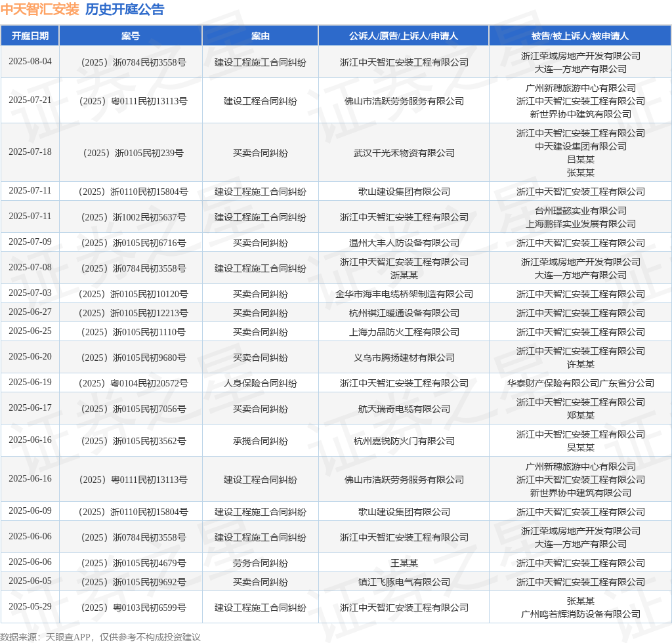Click defendant 郑某某
Screen dimensions: 672x643
580,415
